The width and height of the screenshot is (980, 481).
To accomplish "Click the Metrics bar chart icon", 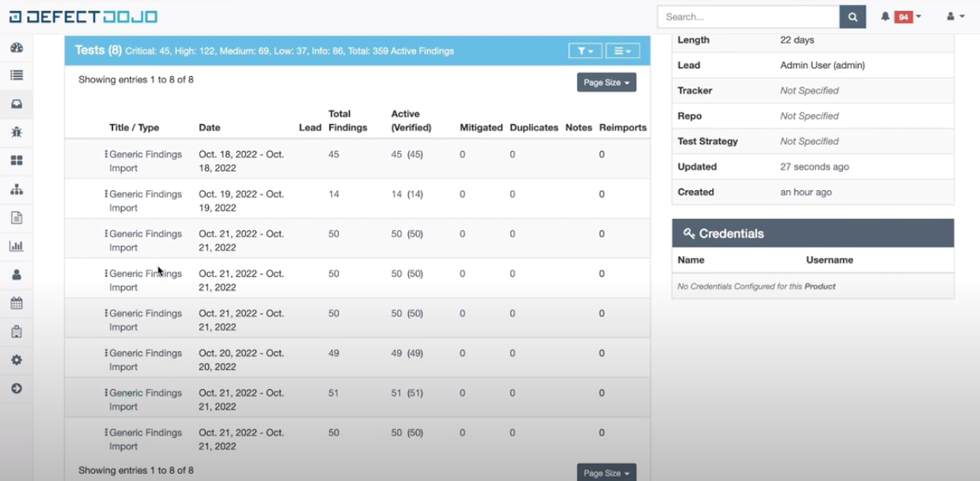I will 17,246.
